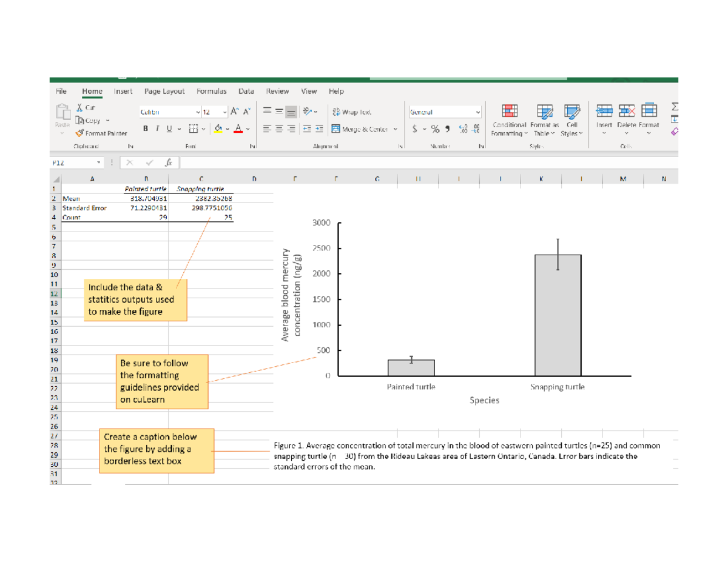Open the Calibri font name dropdown
Image resolution: width=728 pixels, height=562 pixels.
199,112
